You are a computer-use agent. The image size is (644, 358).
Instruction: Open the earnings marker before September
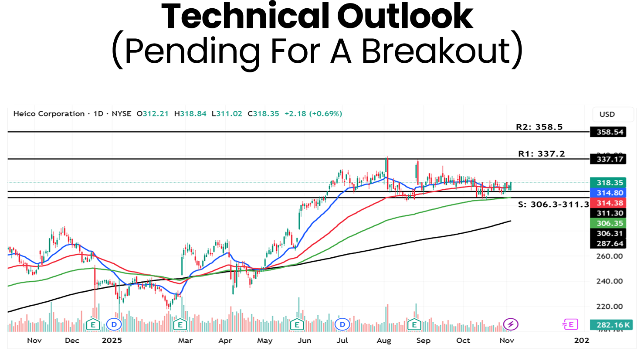pyautogui.click(x=414, y=324)
